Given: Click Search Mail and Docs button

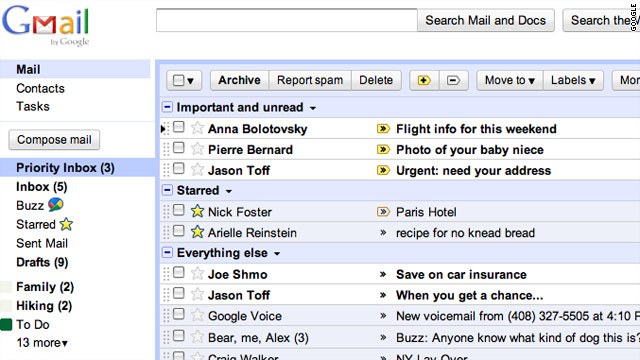Looking at the screenshot, I should click(486, 20).
